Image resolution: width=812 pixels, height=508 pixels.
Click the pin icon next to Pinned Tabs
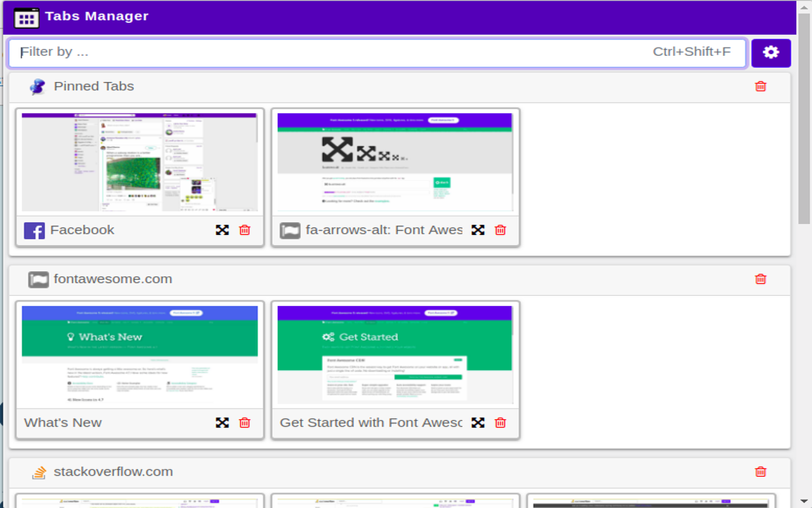click(x=37, y=86)
